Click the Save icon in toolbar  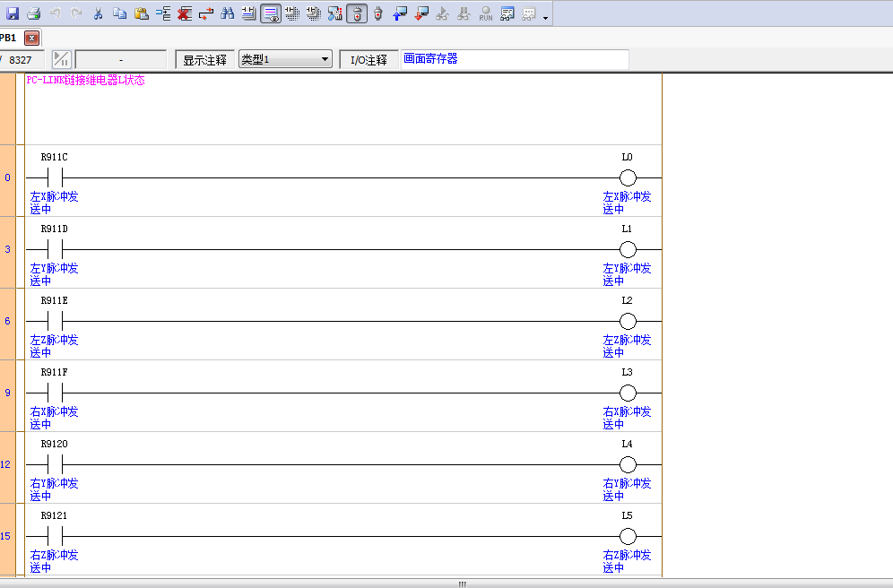tap(13, 13)
